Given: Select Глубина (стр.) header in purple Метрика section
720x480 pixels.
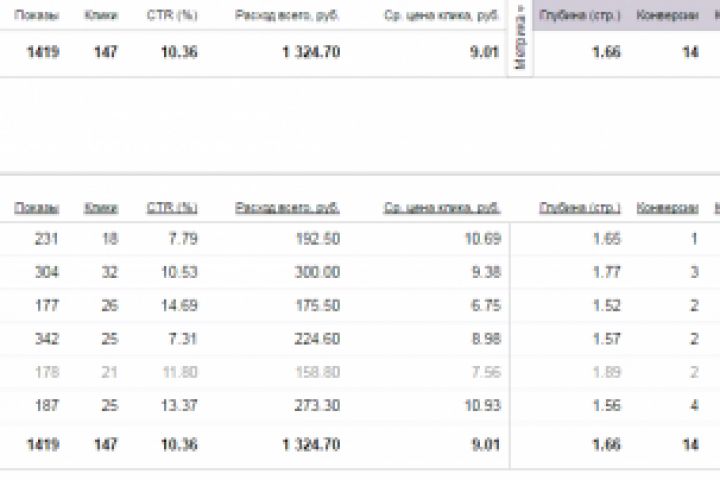Looking at the screenshot, I should (x=579, y=16).
